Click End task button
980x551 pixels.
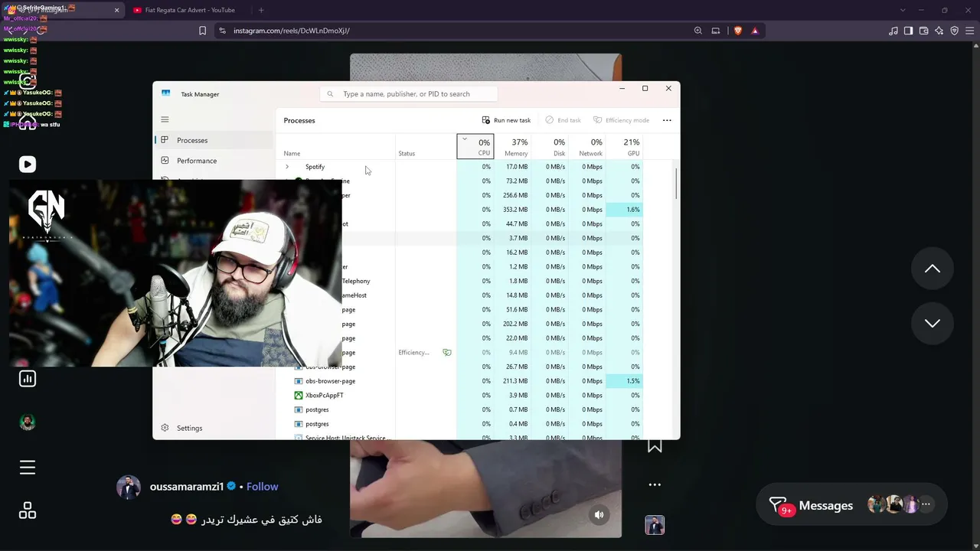563,120
